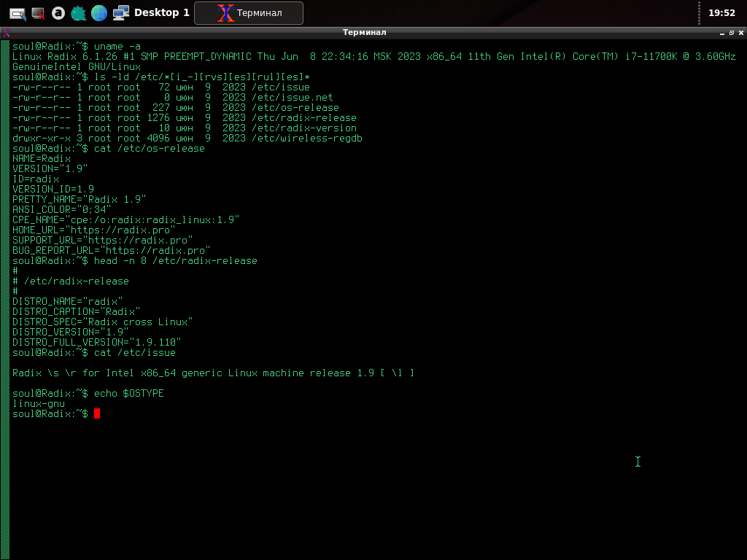The image size is (747, 560).
Task: Maximize the Терминал window
Action: click(x=731, y=33)
